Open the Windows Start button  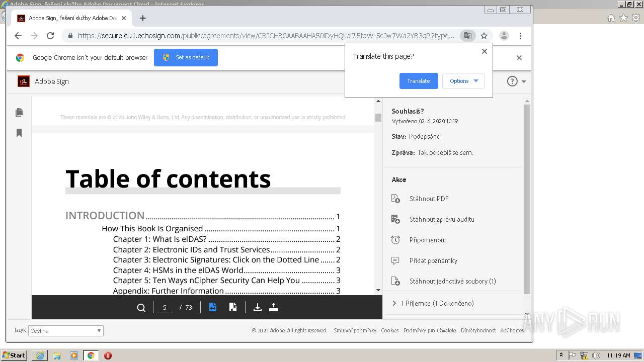click(x=14, y=355)
